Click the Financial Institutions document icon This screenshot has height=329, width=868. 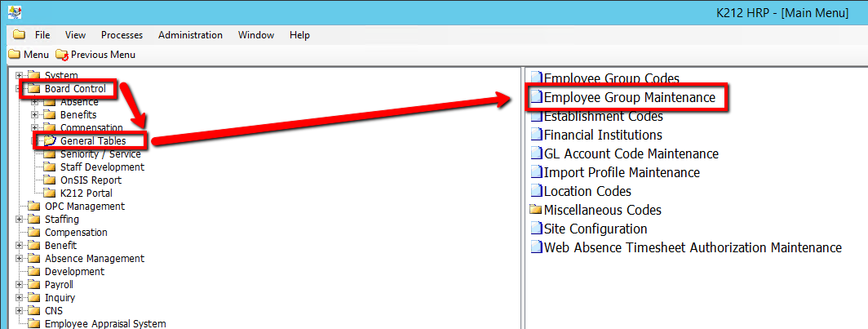click(536, 136)
